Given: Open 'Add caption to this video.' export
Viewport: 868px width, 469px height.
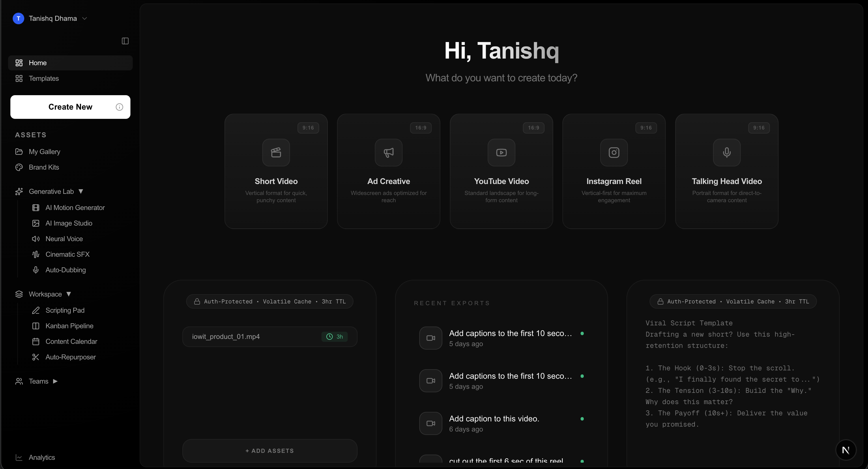Looking at the screenshot, I should 501,423.
